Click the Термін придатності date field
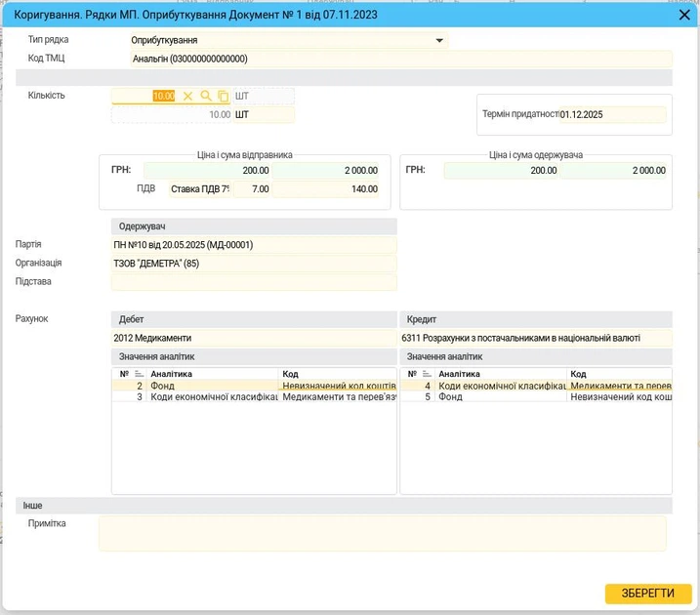 [x=612, y=114]
